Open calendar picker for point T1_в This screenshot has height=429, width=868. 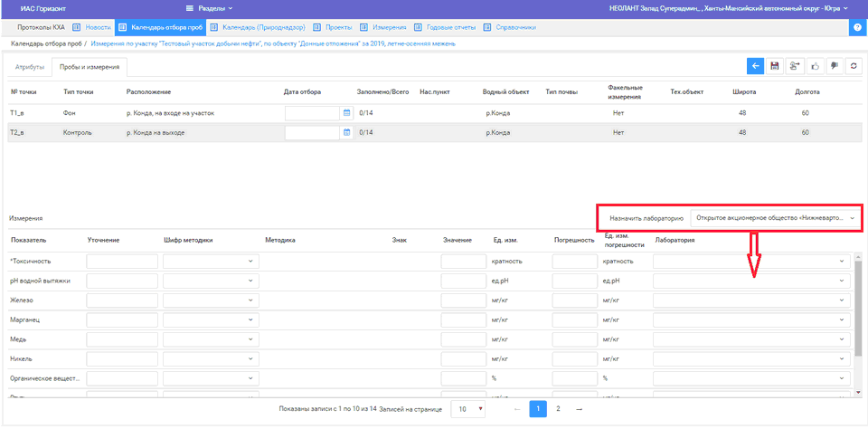point(346,113)
